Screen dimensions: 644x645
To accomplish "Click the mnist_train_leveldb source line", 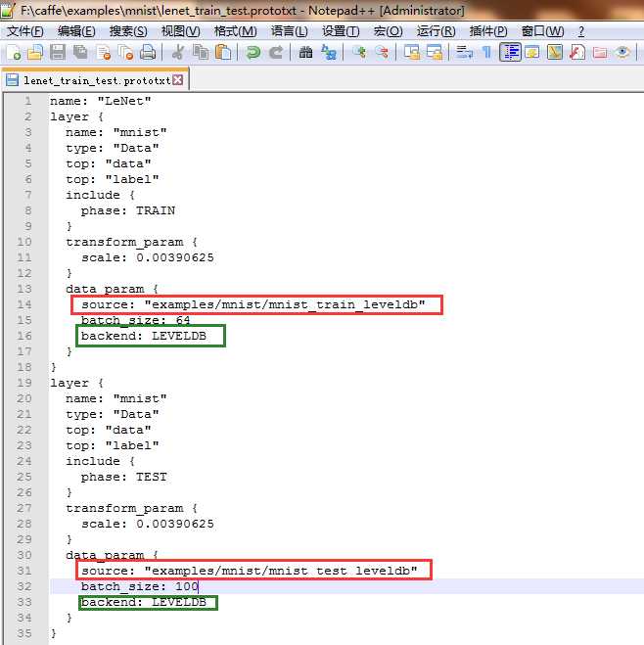I will [253, 304].
